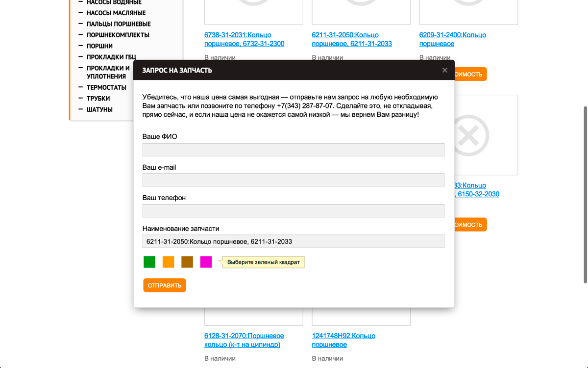Open the НАСОСЫ МАСЛЯНЫЕ category
The height and width of the screenshot is (368, 588).
116,13
